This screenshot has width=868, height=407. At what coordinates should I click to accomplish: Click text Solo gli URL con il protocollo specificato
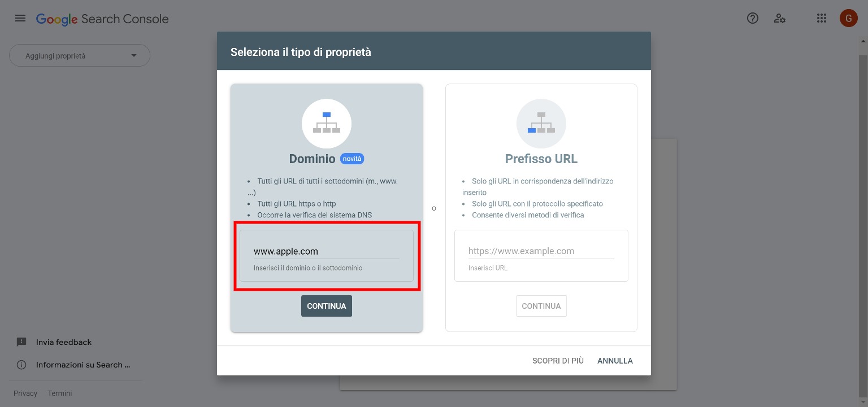pyautogui.click(x=537, y=204)
